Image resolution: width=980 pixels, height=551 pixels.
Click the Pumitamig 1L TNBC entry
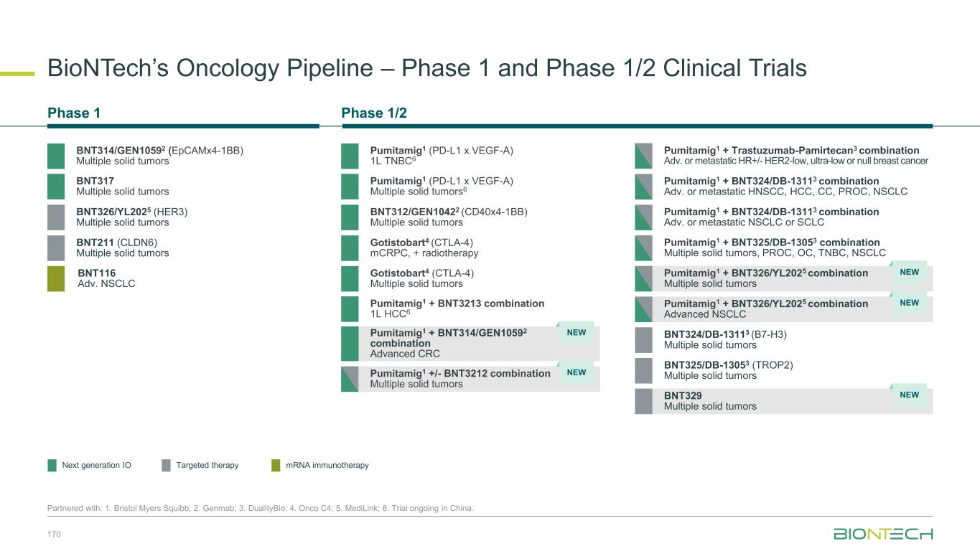441,156
